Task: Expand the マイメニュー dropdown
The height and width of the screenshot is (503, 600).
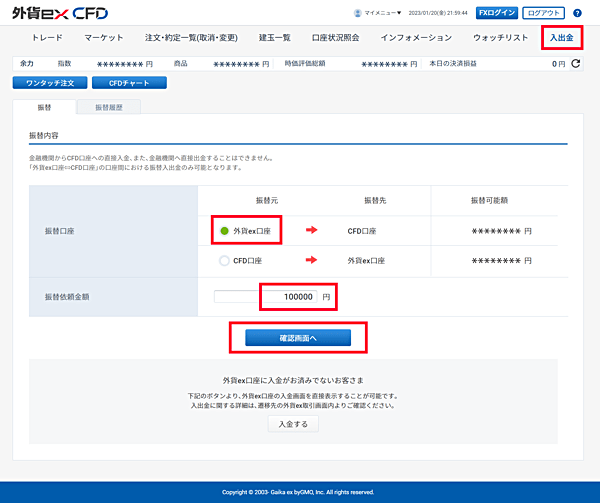Action: (x=382, y=13)
